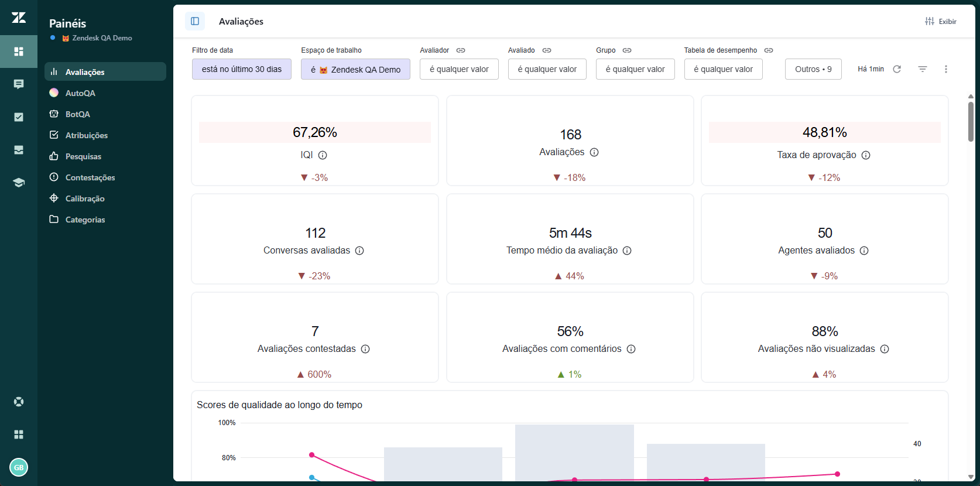Go to Pesquisas dashboard
This screenshot has width=980, height=486.
click(x=105, y=156)
